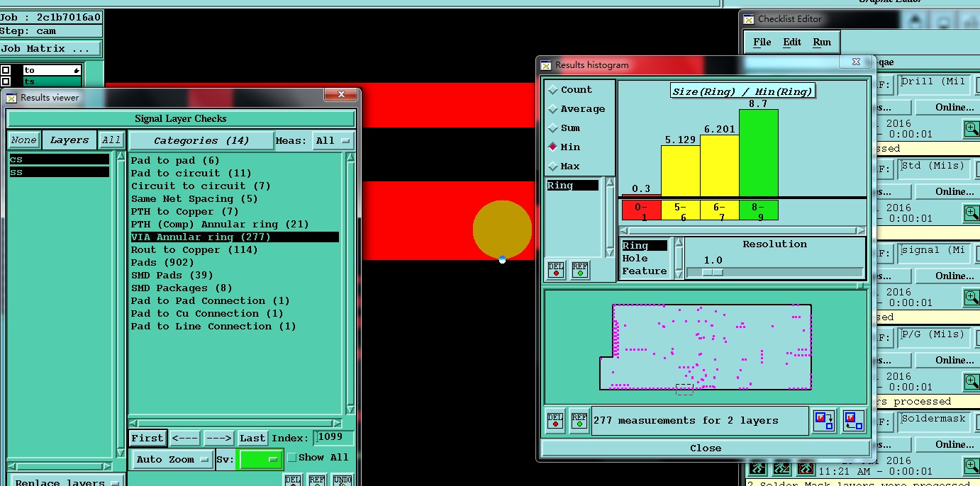This screenshot has width=980, height=486.
Task: Click magnifier icon below the signal checklist entry
Action: coord(971,297)
